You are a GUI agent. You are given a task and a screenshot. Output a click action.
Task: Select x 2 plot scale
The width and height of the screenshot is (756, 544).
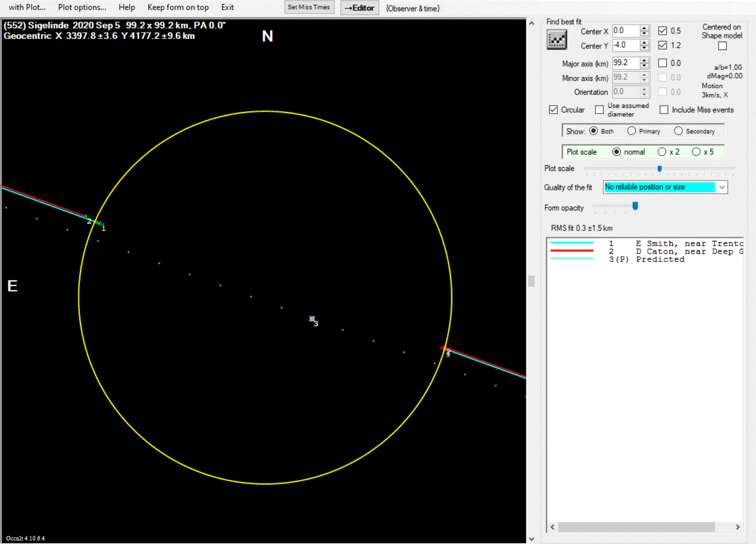(662, 152)
